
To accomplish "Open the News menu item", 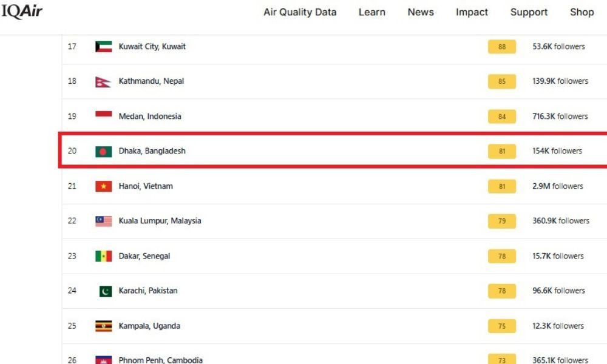I will [x=421, y=12].
